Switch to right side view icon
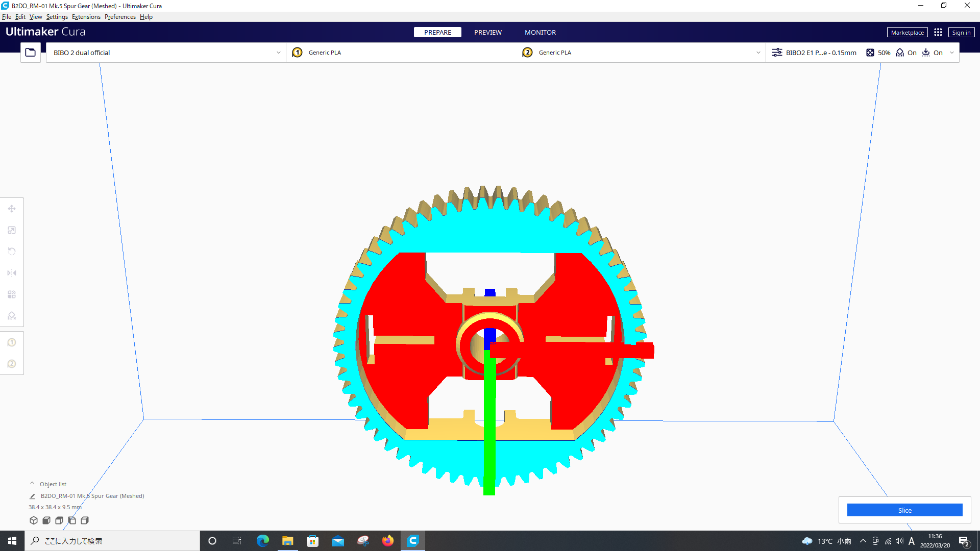The width and height of the screenshot is (980, 551). [85, 520]
